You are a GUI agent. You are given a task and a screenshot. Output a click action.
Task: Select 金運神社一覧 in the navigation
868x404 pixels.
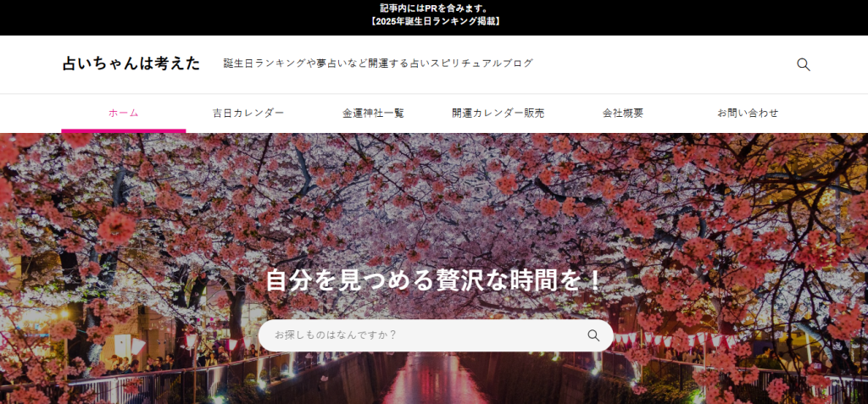tap(373, 113)
